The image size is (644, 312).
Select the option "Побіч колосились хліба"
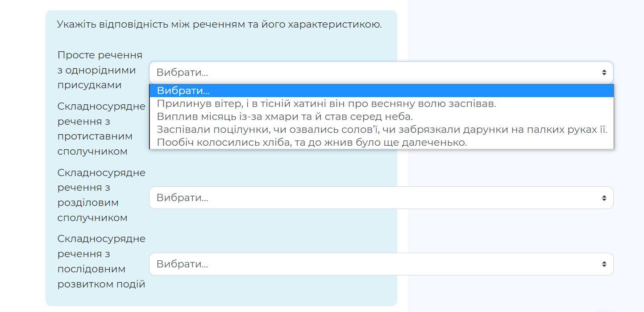pos(312,143)
